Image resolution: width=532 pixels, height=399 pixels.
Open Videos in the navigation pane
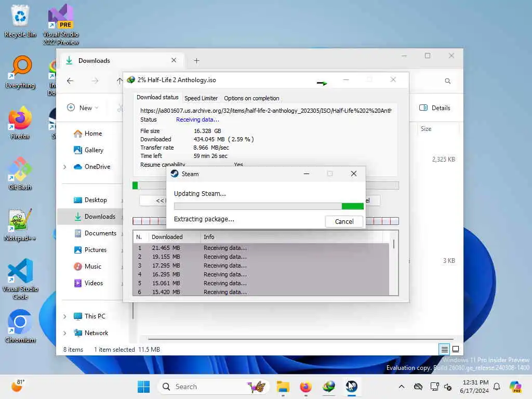(x=88, y=283)
